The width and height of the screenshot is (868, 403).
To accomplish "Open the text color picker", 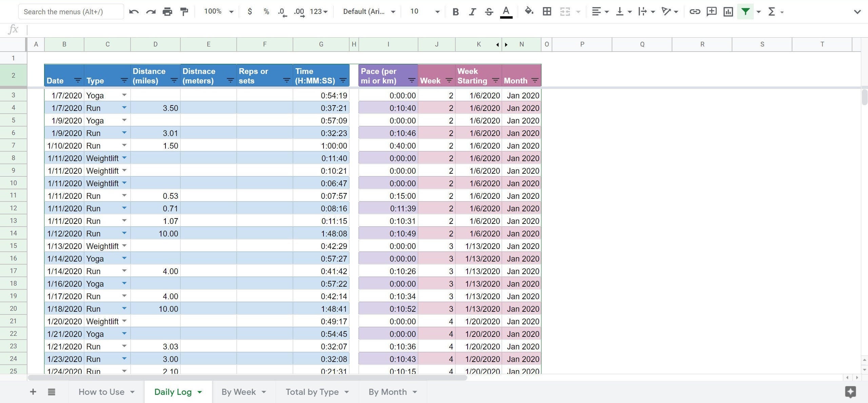I will pyautogui.click(x=506, y=11).
